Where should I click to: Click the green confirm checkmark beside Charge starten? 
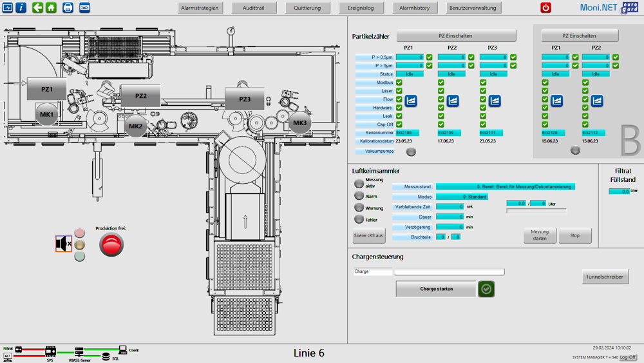[486, 289]
